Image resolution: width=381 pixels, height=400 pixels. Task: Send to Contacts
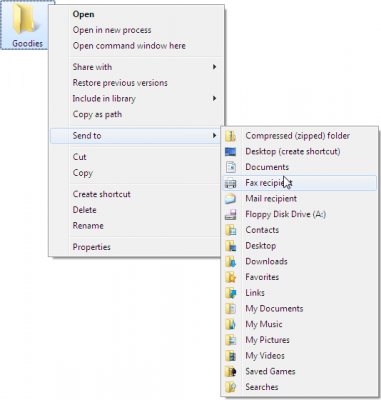click(x=299, y=230)
